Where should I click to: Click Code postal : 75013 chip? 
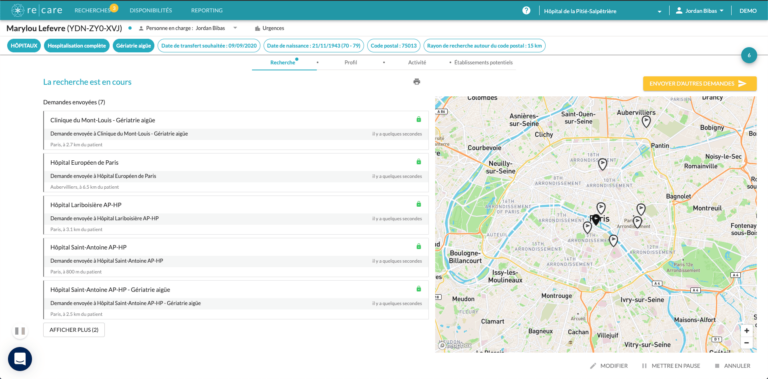point(394,46)
